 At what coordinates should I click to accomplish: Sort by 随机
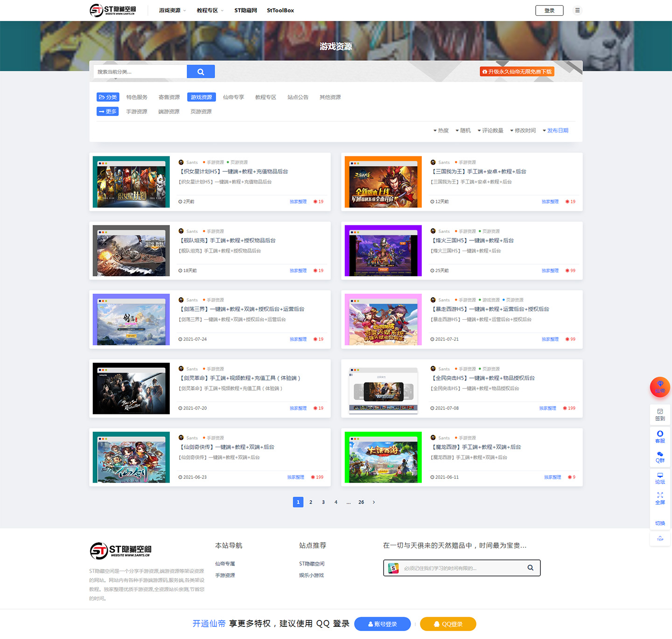coord(463,131)
